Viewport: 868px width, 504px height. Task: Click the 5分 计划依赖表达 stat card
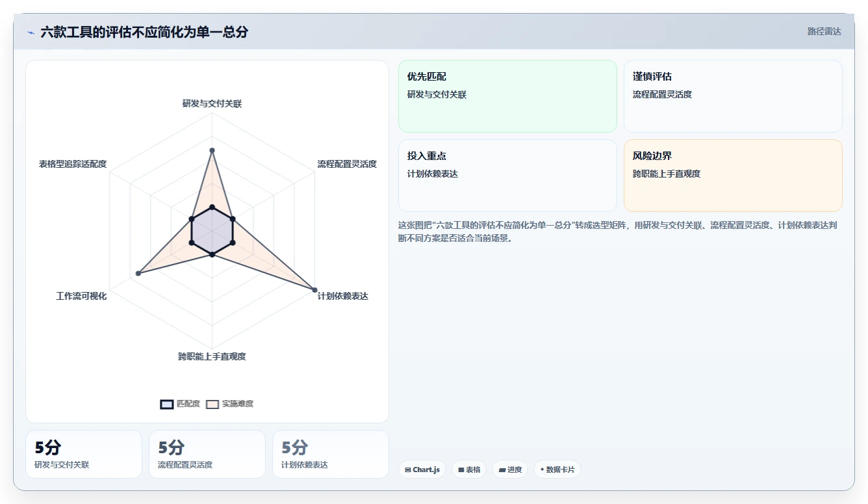point(331,454)
